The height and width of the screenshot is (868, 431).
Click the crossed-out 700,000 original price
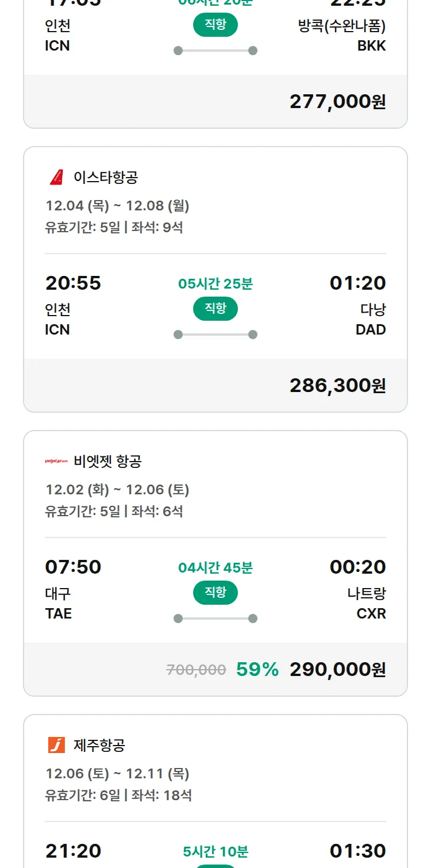pyautogui.click(x=196, y=670)
